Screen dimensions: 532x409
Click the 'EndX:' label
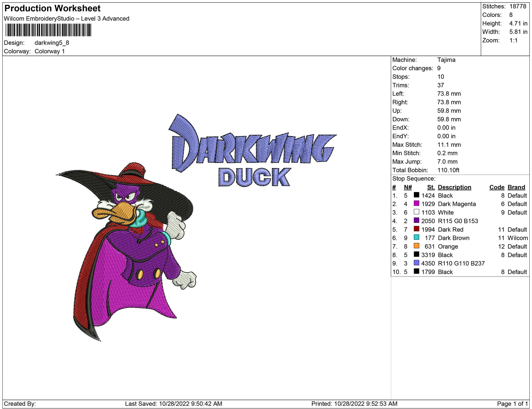click(401, 127)
